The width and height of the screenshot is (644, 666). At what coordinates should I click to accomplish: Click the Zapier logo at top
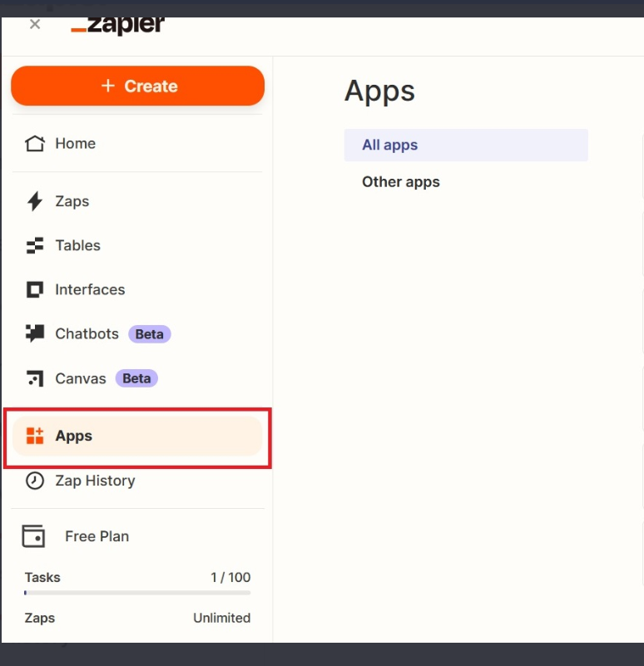point(118,25)
